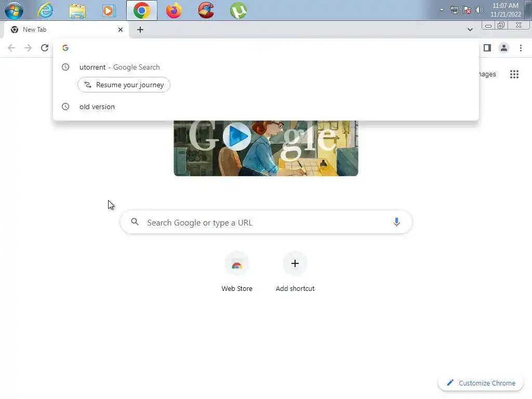Image resolution: width=532 pixels, height=399 pixels.
Task: Close the New Tab tab
Action: point(121,30)
